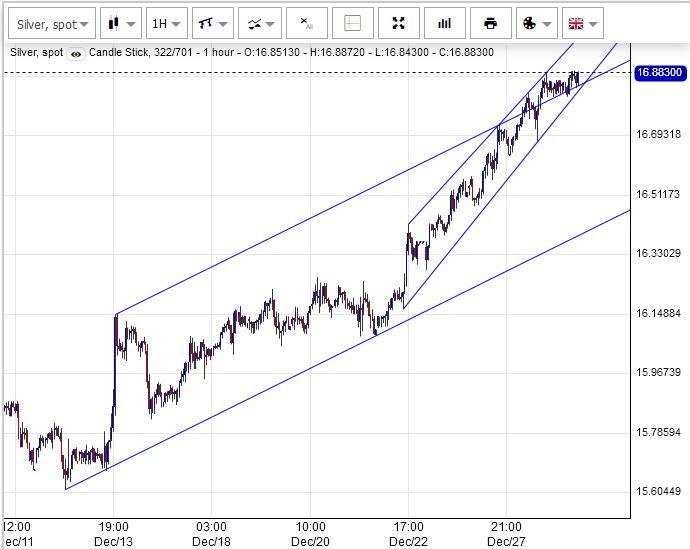Click the 16.88300 current price label

660,73
